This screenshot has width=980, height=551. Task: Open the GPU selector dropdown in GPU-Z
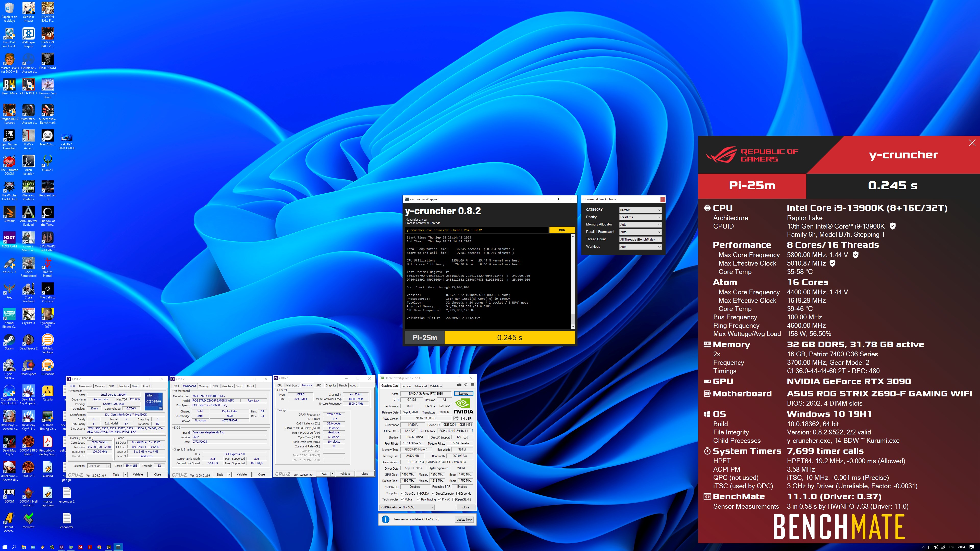407,507
